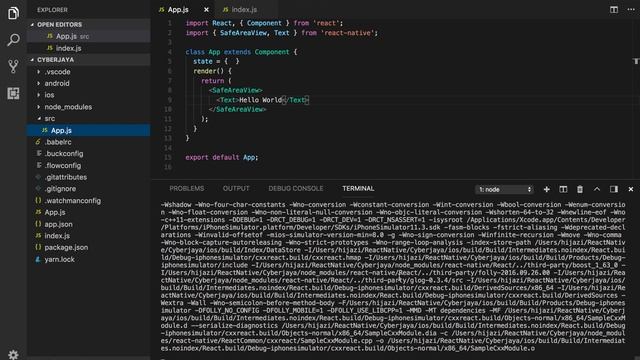The image size is (640, 360).
Task: Collapse the OPEN EDITORS section
Action: [x=59, y=24]
